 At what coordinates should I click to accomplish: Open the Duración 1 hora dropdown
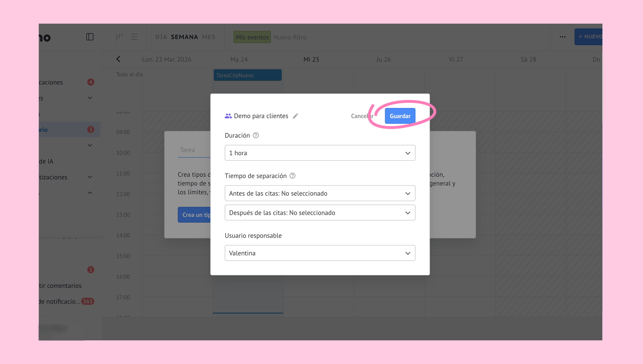pos(320,153)
